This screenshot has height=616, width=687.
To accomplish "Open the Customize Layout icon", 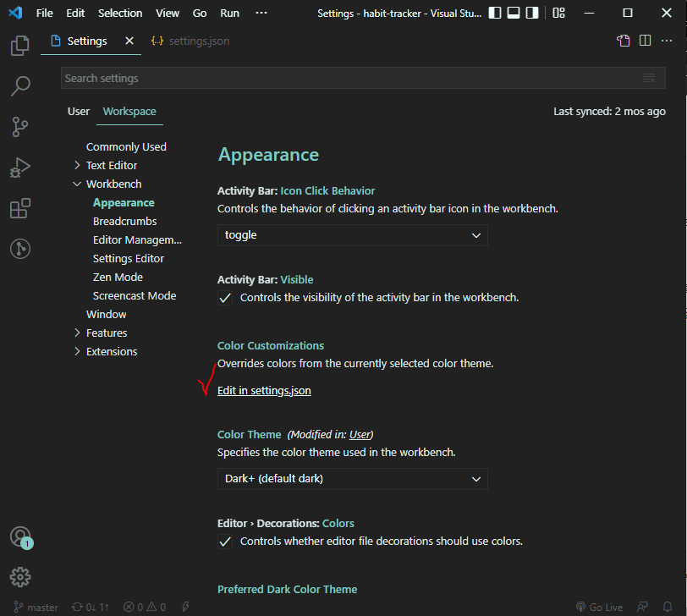I will [558, 14].
